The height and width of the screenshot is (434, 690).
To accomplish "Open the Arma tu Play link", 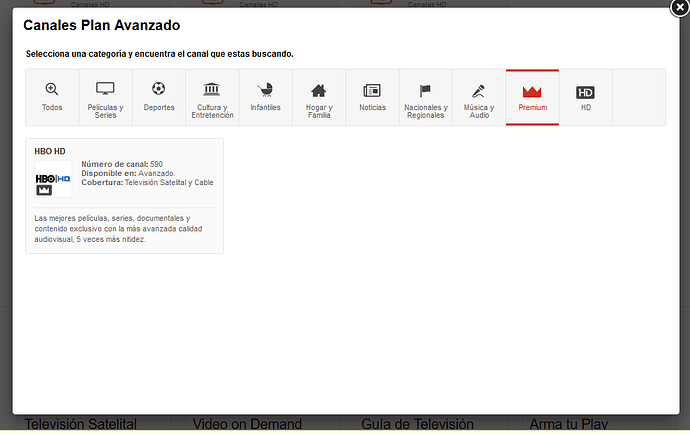I will click(569, 424).
